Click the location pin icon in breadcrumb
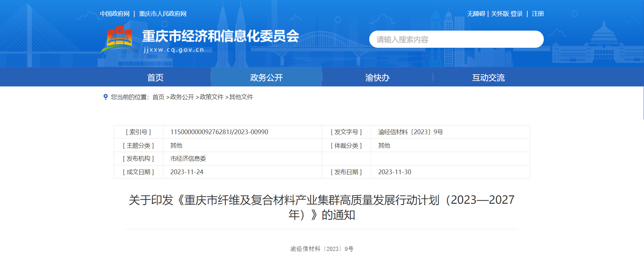644x266 pixels. click(x=106, y=97)
